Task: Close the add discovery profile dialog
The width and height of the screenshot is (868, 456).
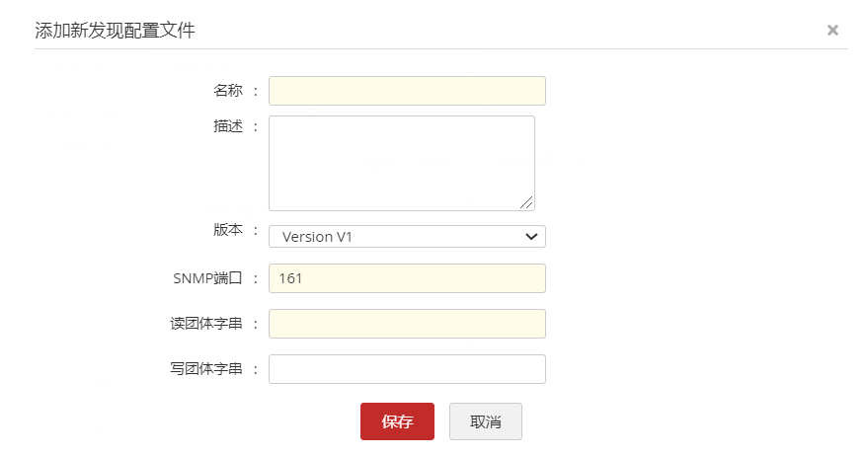Action: coord(832,31)
